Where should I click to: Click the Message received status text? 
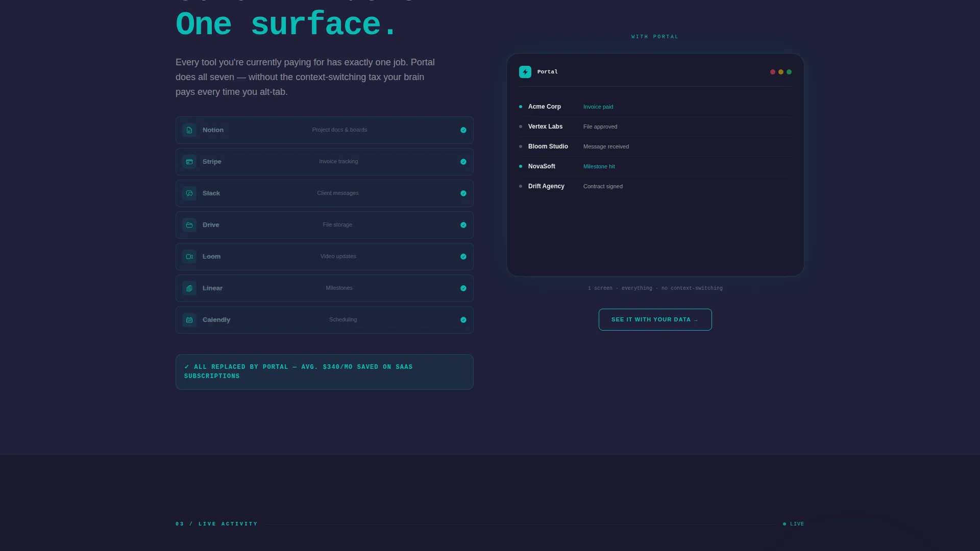[x=606, y=146]
